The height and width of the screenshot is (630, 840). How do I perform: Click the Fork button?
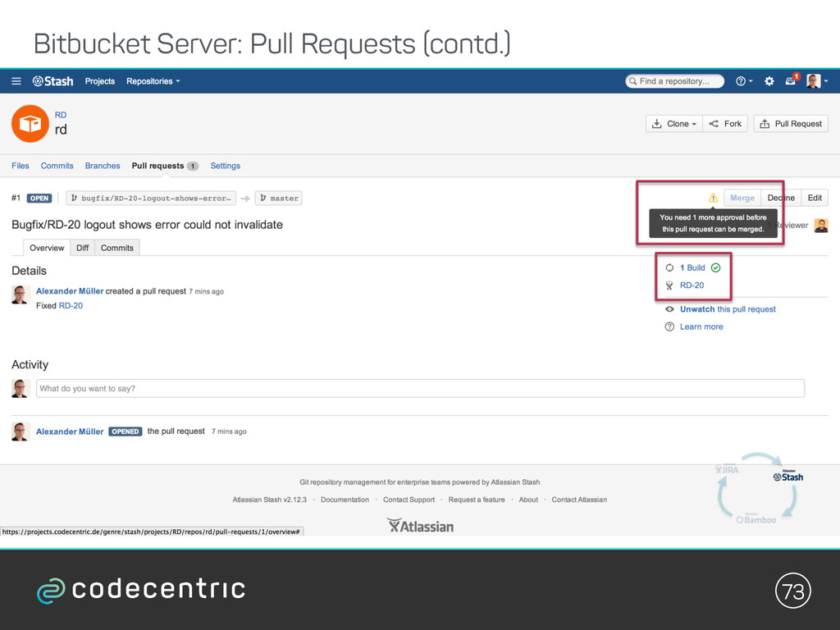tap(725, 124)
